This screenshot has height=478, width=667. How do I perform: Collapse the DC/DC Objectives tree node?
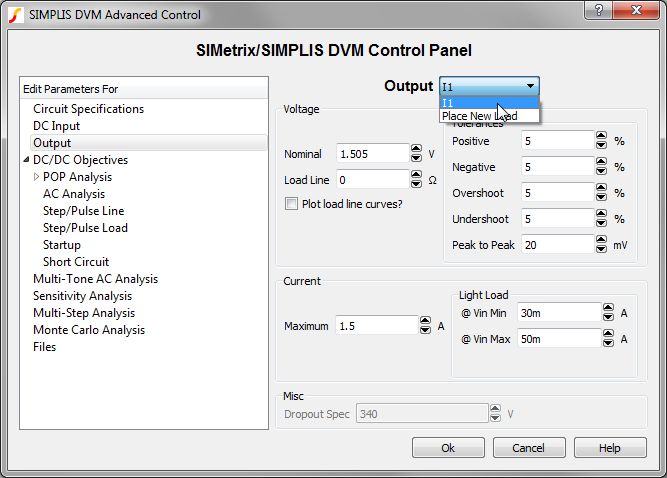26,160
